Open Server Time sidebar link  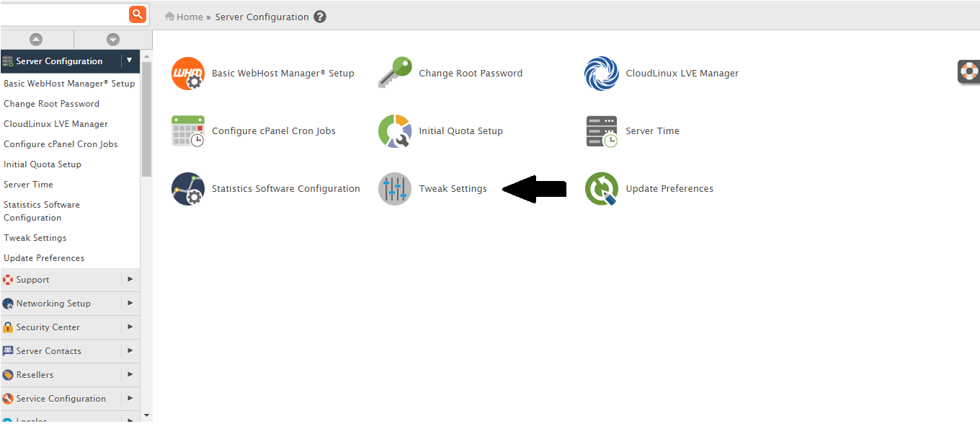[x=28, y=185]
